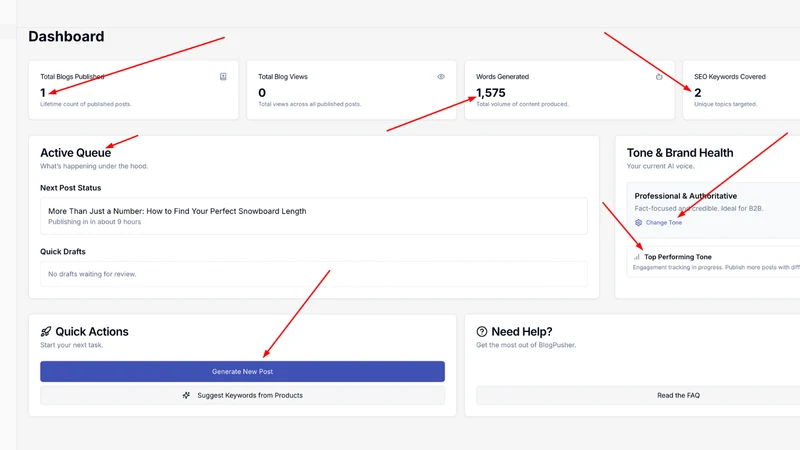Click the document icon in Total Blogs Published card
This screenshot has width=800, height=450.
[x=223, y=77]
